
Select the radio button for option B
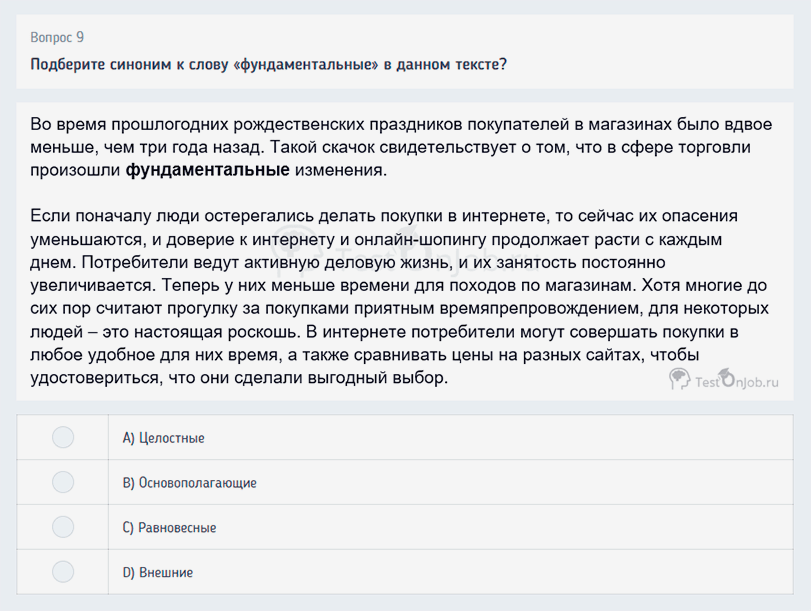coord(62,481)
